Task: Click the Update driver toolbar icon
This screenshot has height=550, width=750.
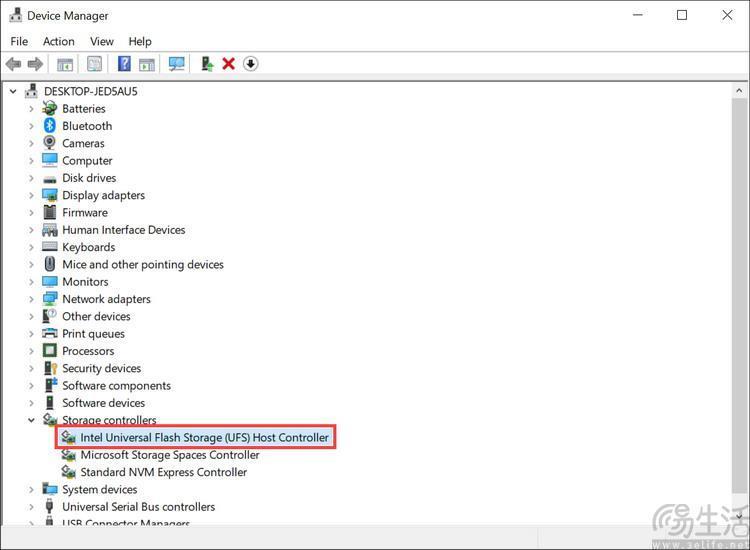Action: [x=207, y=64]
